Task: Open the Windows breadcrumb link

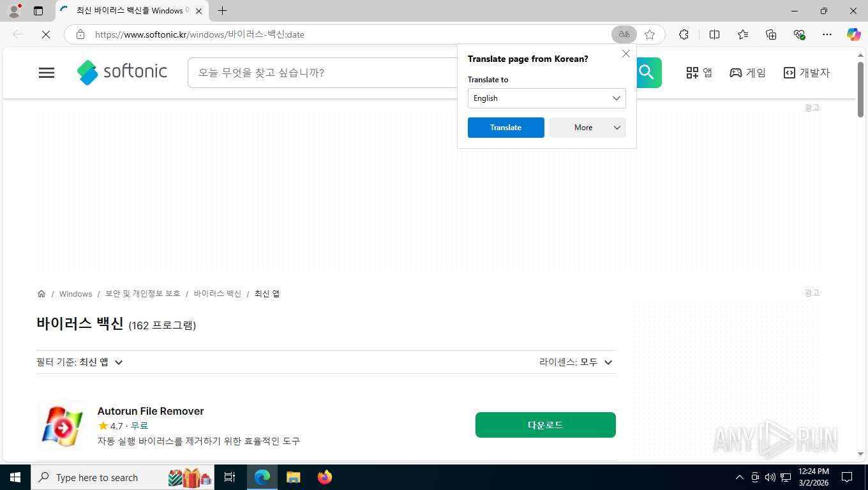Action: tap(75, 294)
